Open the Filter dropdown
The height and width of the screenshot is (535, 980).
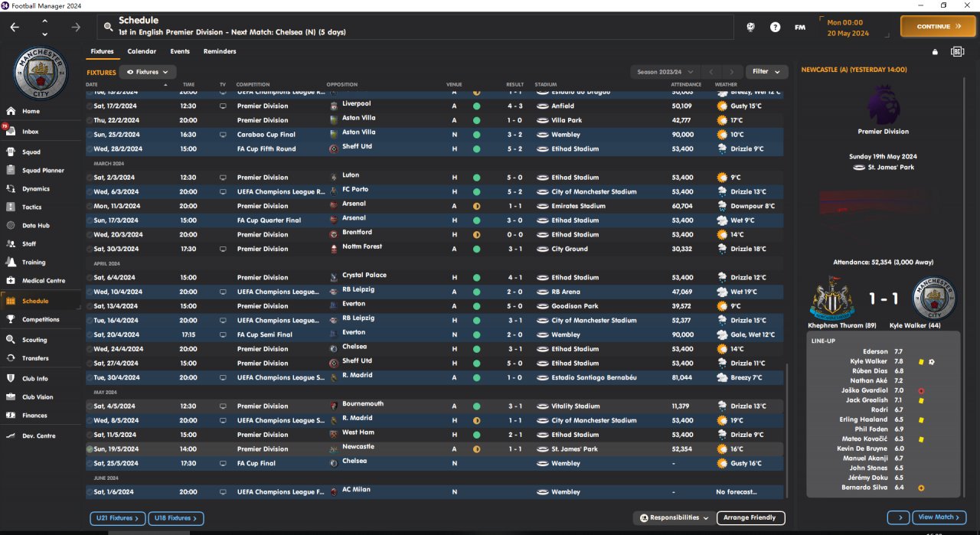pyautogui.click(x=766, y=72)
